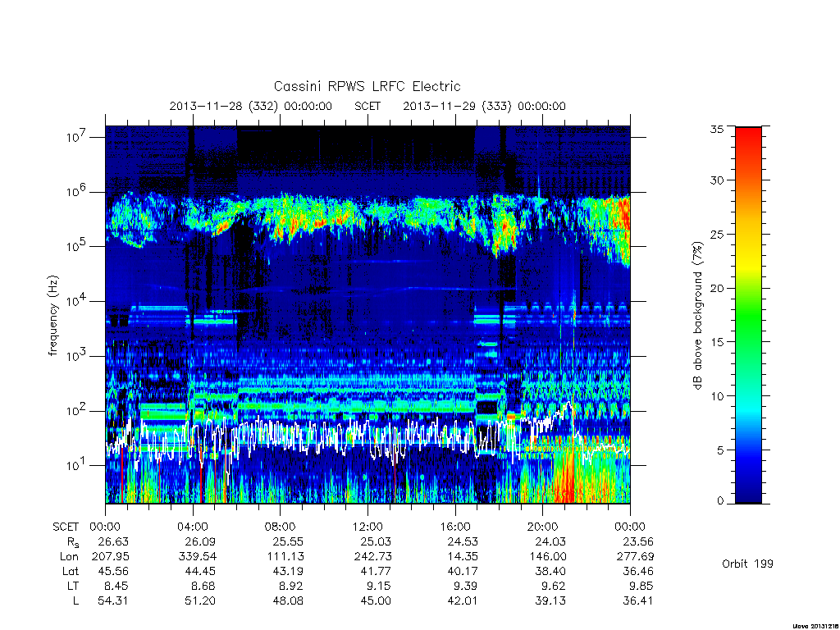This screenshot has width=840, height=630.
Task: Click the "30" color bar tick label
Action: pos(717,180)
